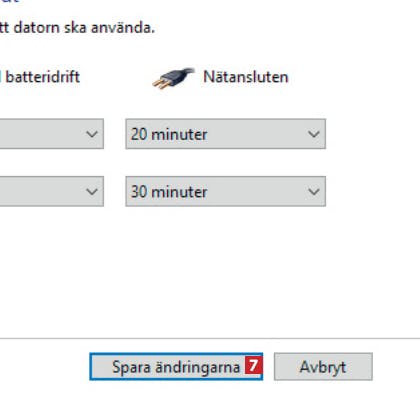
Task: Click inside the lower battery-column combo box
Action: (52, 191)
